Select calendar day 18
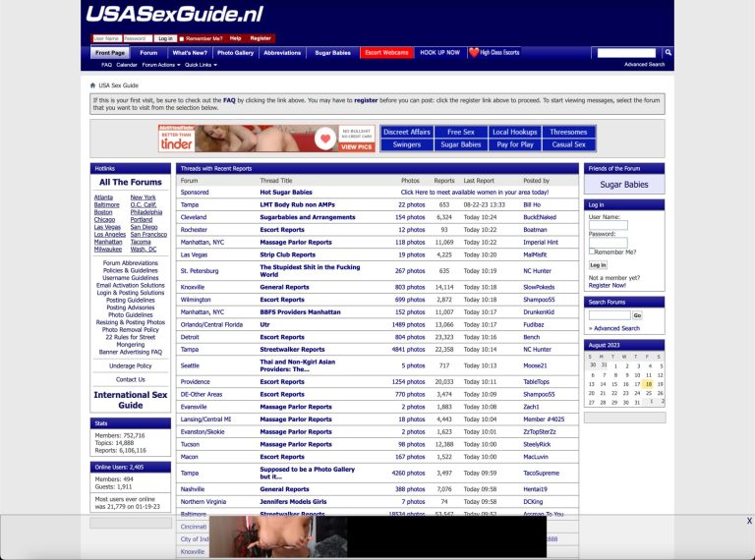Screen dimensions: 755x560 pyautogui.click(x=648, y=384)
